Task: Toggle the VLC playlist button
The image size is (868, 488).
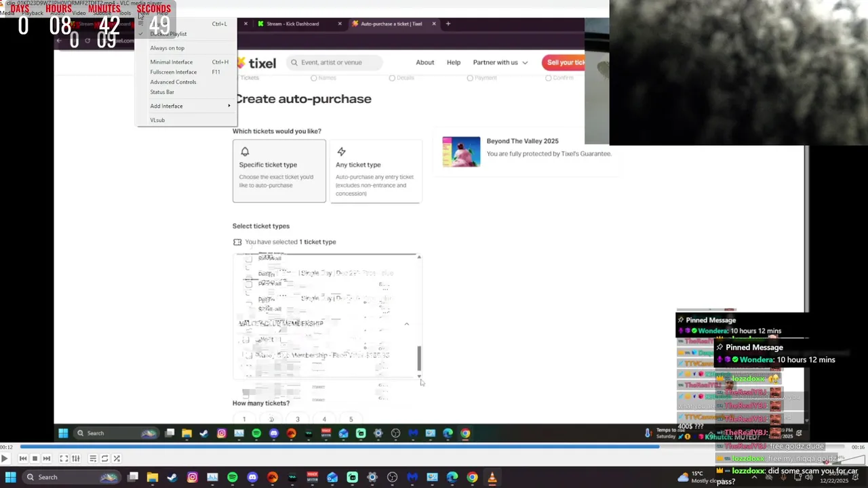Action: (x=93, y=459)
